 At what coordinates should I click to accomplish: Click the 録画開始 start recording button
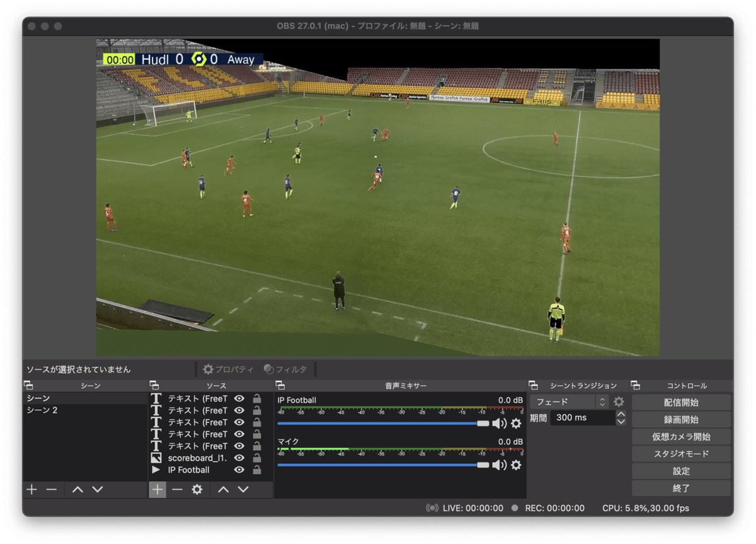coord(682,419)
